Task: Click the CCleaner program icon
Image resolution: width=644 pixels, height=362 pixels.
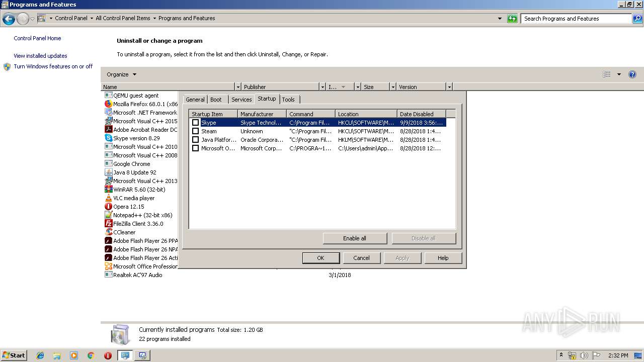Action: [108, 232]
